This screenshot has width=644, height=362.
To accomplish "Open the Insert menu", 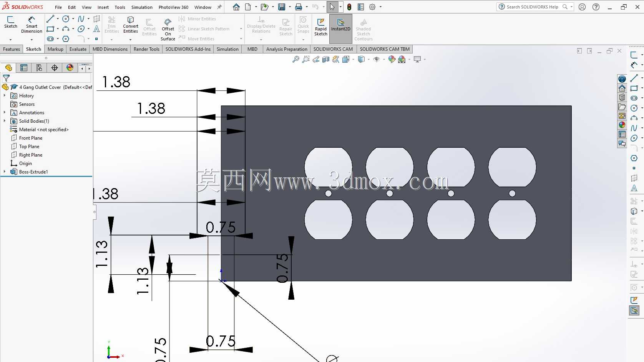I will point(103,7).
